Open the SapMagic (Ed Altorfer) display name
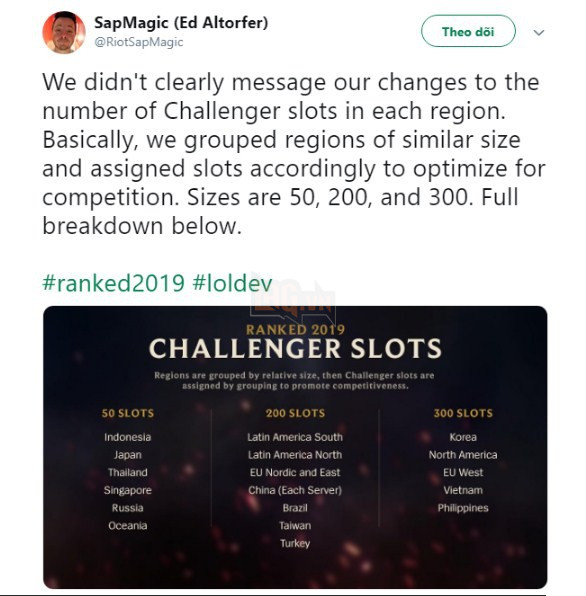This screenshot has width=586, height=596. click(x=181, y=22)
